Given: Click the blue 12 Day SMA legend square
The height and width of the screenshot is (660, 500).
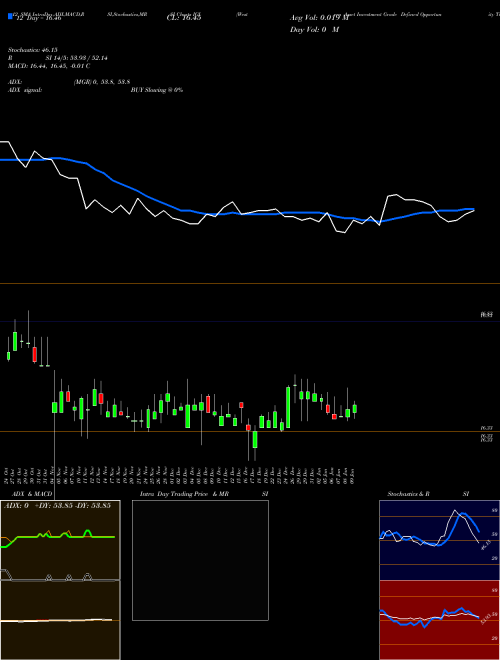Looking at the screenshot, I should pyautogui.click(x=10, y=17).
